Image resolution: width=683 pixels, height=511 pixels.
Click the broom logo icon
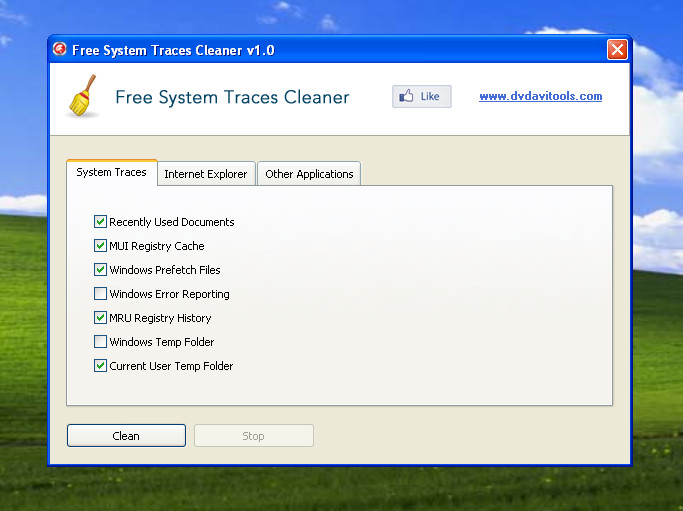tap(83, 96)
